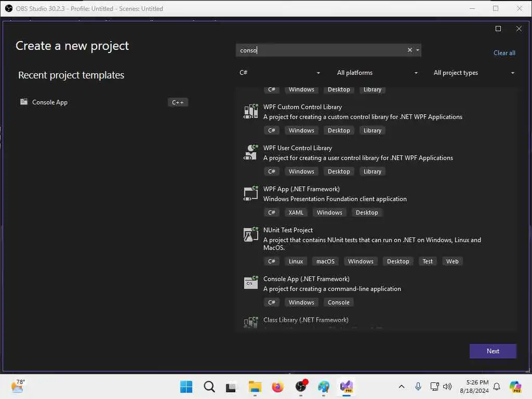Open the C# language filter dropdown
The width and height of the screenshot is (532, 399).
click(280, 73)
